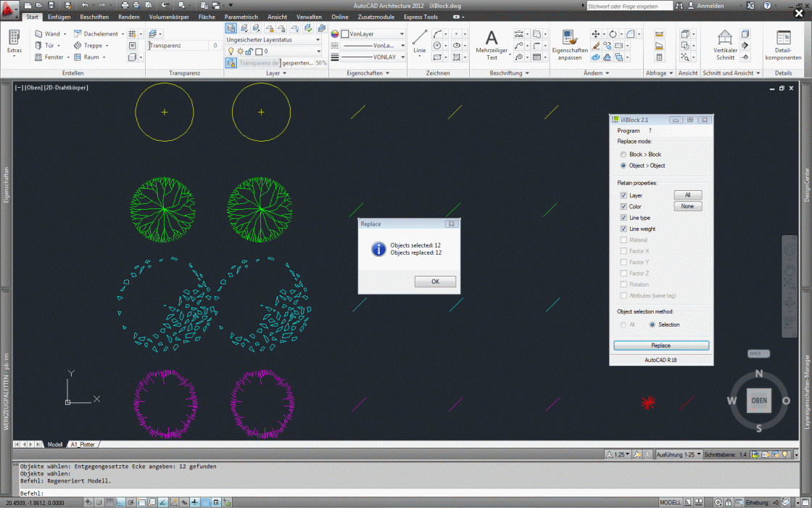Open the Layer properties manager icon
The height and width of the screenshot is (508, 812).
click(x=231, y=28)
